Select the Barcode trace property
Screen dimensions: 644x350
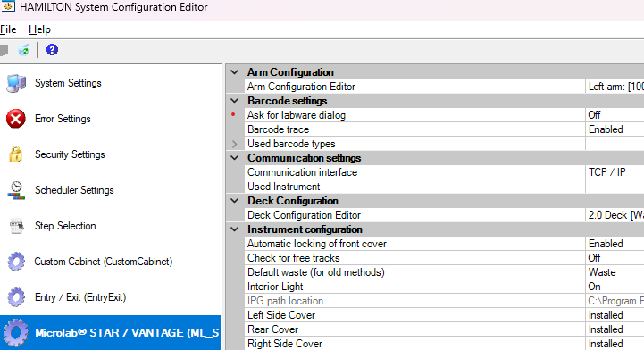point(414,129)
